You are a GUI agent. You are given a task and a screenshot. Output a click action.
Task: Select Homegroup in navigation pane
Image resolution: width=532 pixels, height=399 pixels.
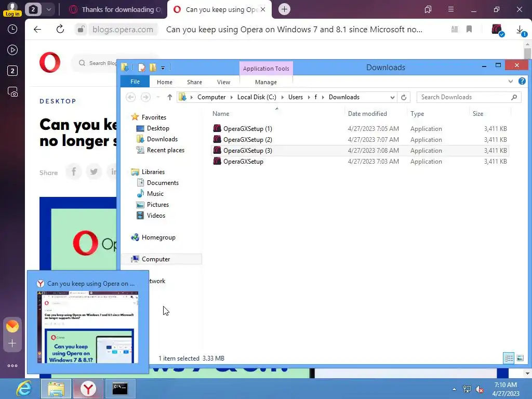coord(158,237)
